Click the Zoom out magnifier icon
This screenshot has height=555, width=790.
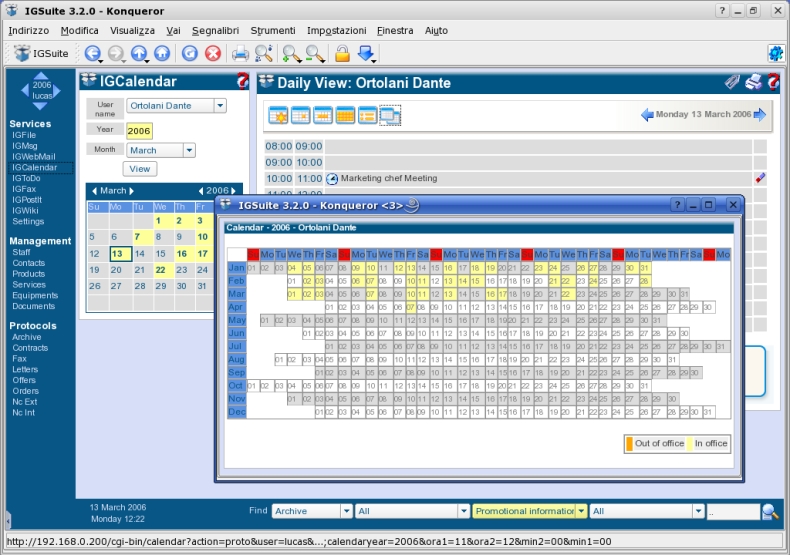point(315,53)
